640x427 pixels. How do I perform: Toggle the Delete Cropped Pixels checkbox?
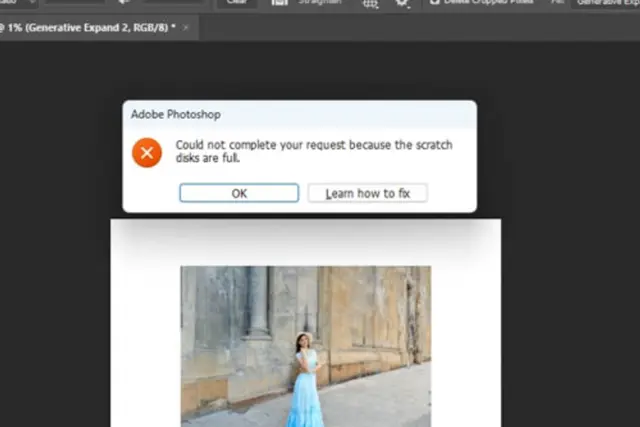[x=435, y=2]
